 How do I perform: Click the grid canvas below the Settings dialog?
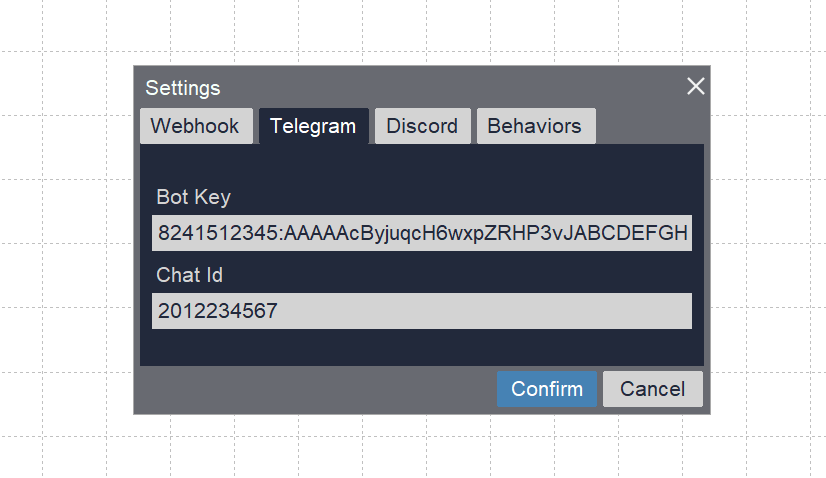coord(421,446)
